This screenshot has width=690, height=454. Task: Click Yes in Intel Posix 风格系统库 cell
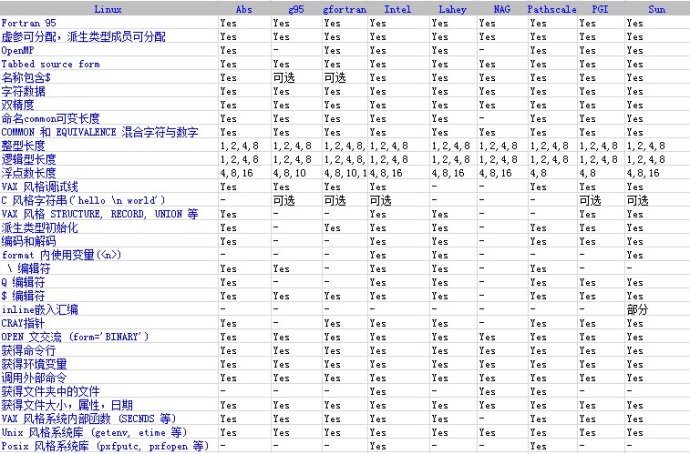click(x=378, y=446)
